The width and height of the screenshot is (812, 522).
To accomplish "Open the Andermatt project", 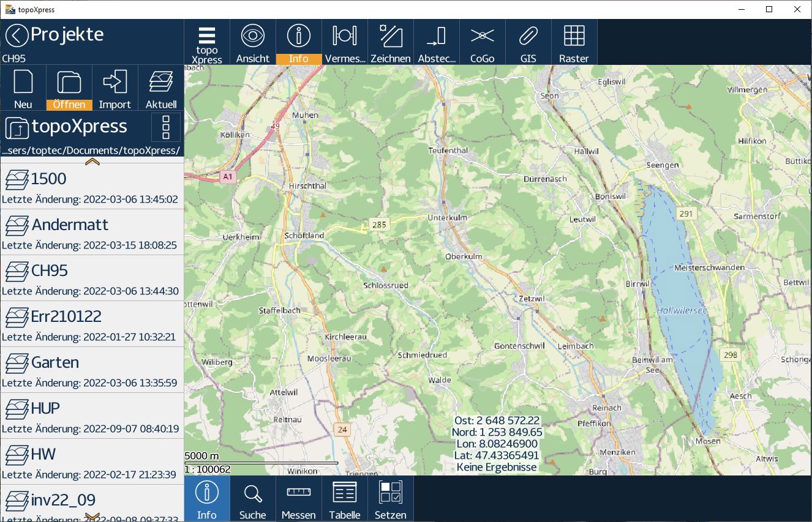I will (92, 232).
